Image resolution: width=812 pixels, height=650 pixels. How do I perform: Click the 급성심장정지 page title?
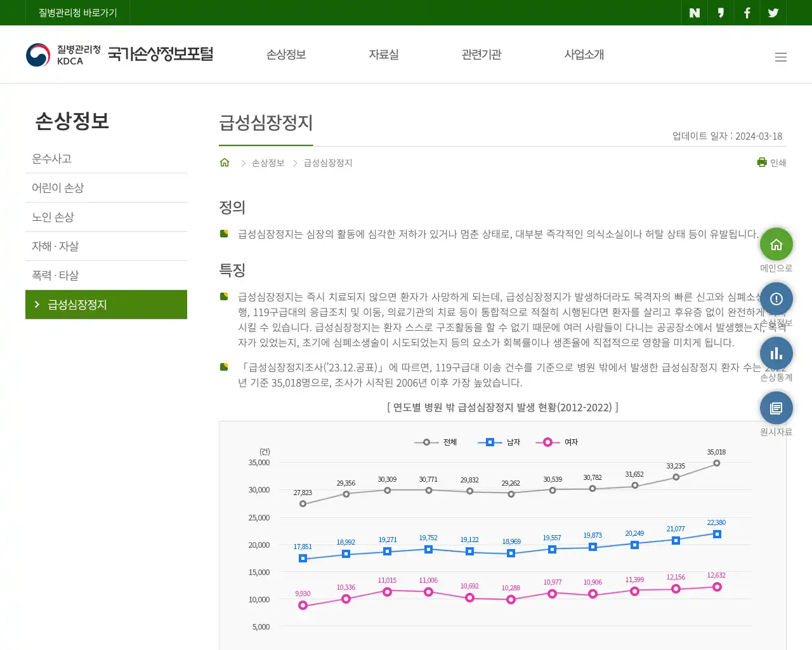pos(266,123)
